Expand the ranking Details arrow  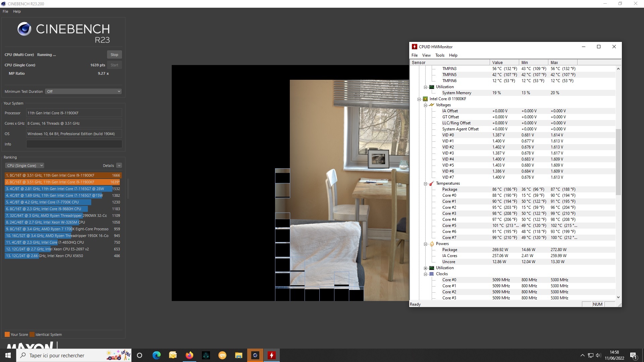click(119, 166)
